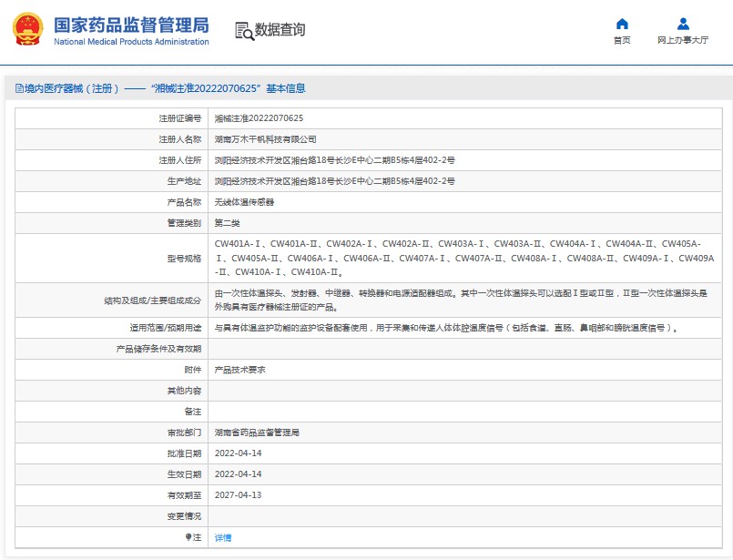Open the 数据查询 search icon

point(244,31)
